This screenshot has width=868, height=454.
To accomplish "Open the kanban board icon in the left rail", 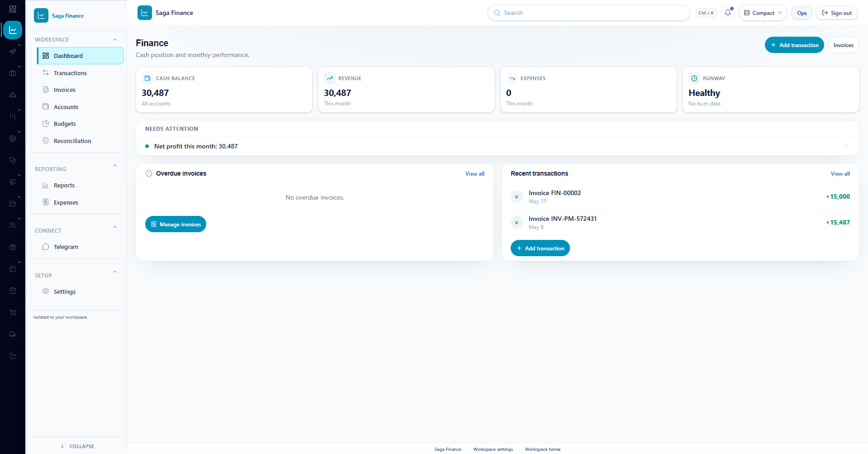I will (x=13, y=116).
